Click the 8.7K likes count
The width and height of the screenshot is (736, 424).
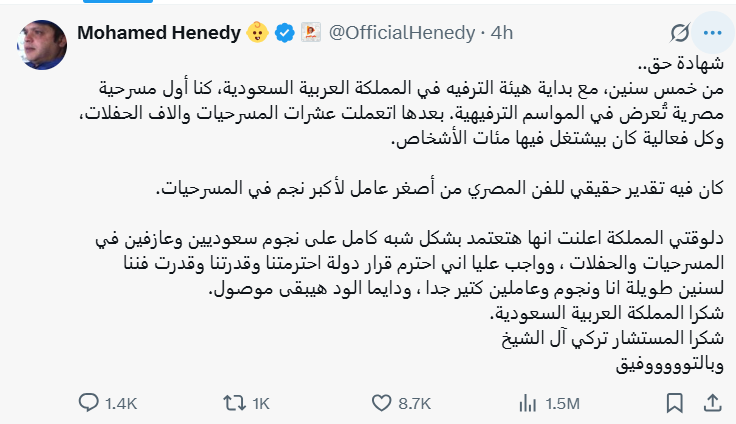coord(413,402)
